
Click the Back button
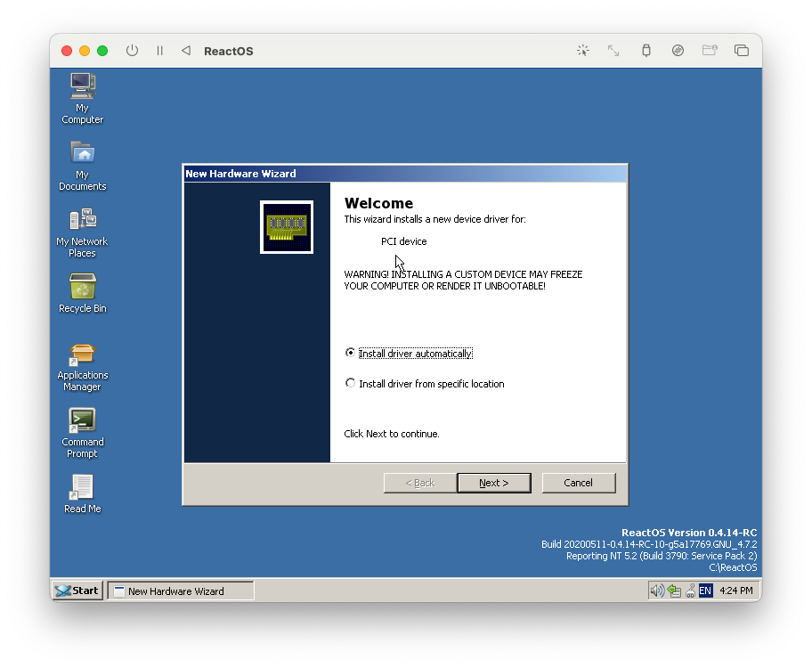(x=418, y=483)
